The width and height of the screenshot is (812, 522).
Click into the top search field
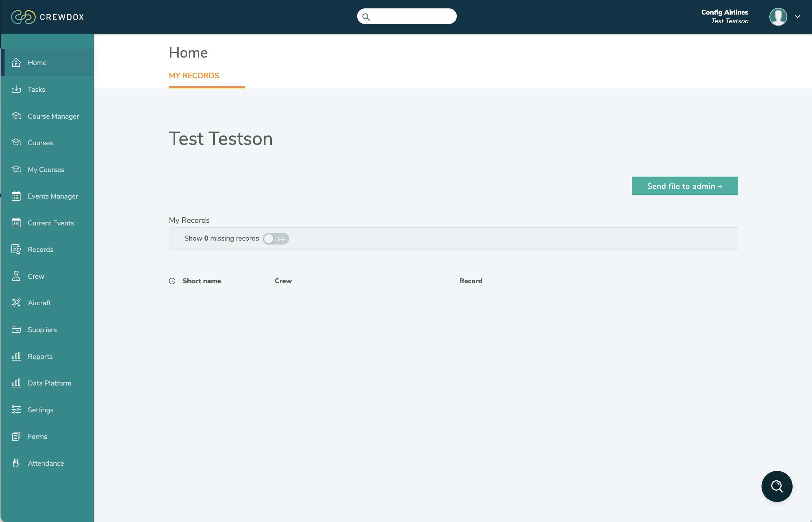pos(412,16)
